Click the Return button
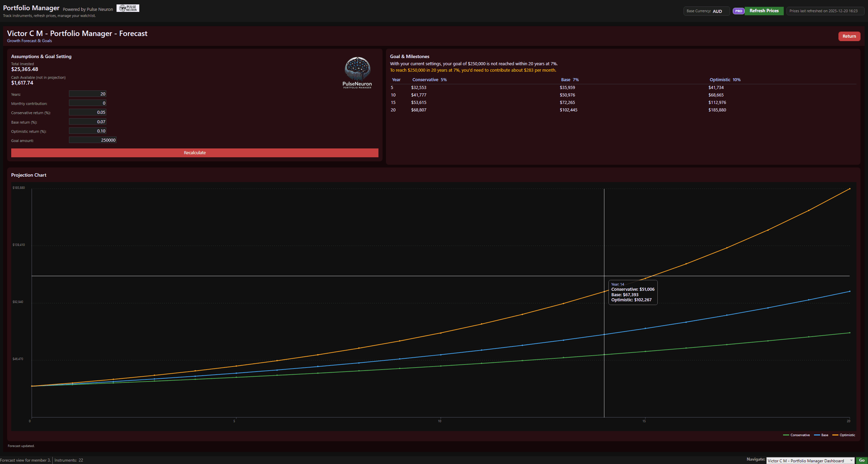 point(849,36)
